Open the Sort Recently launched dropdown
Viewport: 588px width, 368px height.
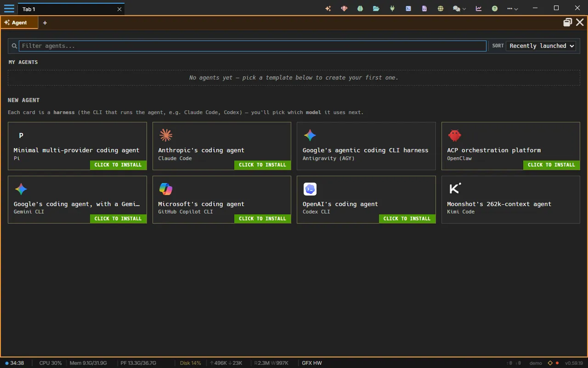pos(541,46)
